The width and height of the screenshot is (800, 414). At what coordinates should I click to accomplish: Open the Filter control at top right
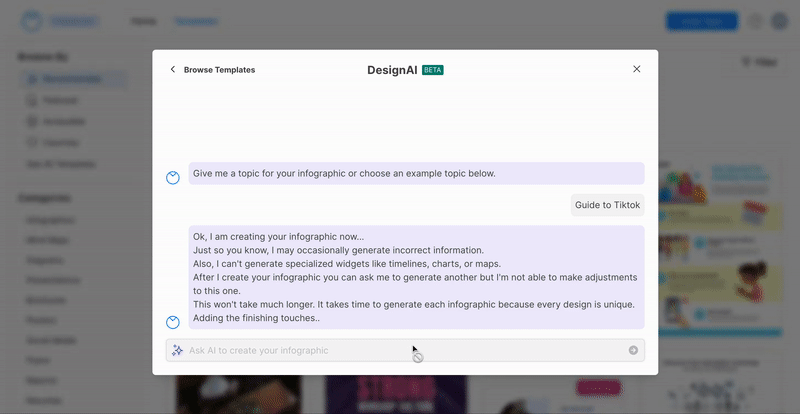759,62
